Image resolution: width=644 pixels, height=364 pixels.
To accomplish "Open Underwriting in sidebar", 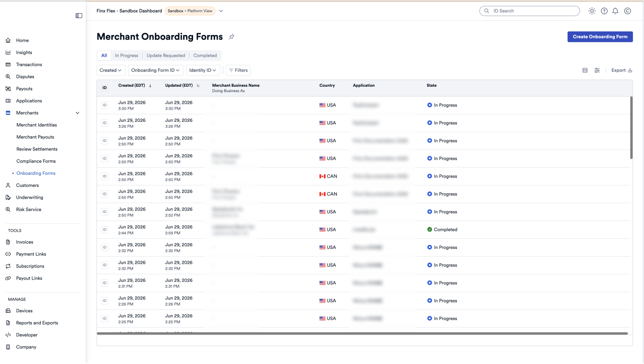I will click(30, 198).
